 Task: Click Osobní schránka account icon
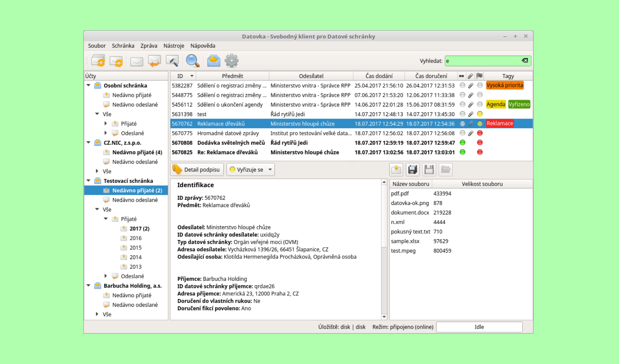click(98, 85)
